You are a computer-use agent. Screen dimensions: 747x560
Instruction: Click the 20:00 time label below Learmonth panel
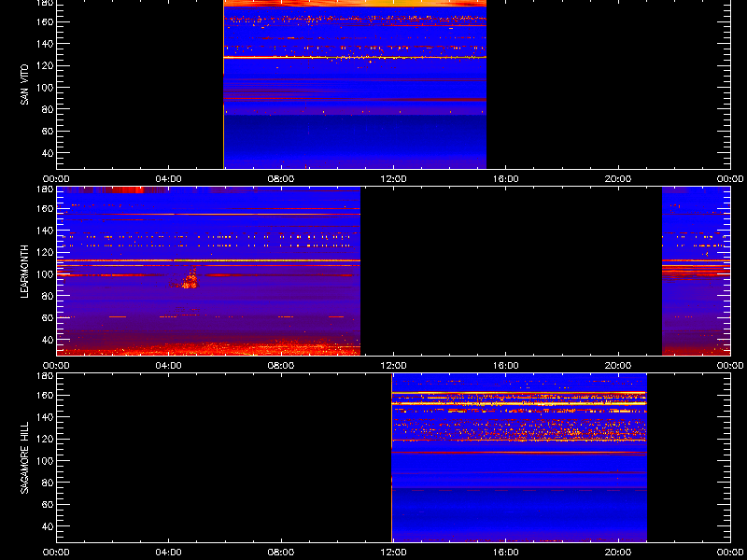(618, 366)
